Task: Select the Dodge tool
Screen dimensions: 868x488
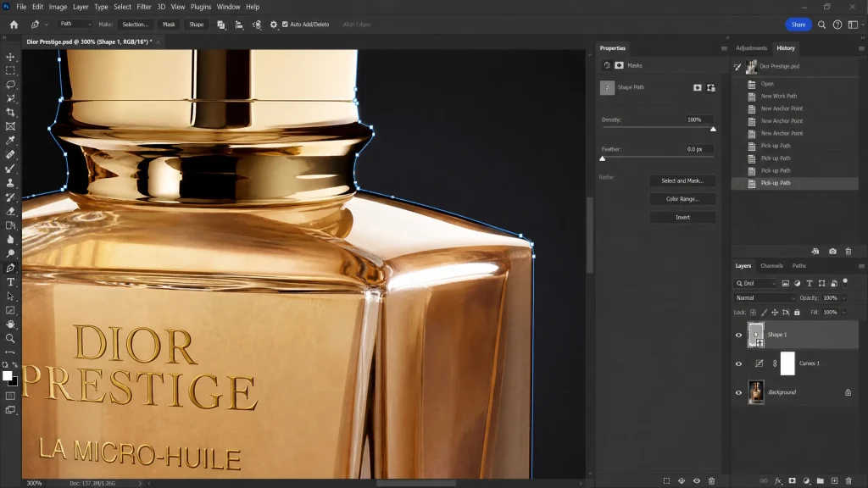Action: click(x=10, y=253)
